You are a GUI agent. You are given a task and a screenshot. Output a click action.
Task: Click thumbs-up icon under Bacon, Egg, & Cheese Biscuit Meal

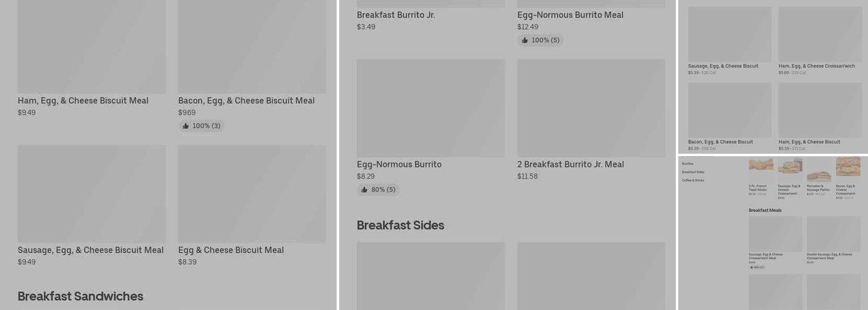pyautogui.click(x=185, y=126)
